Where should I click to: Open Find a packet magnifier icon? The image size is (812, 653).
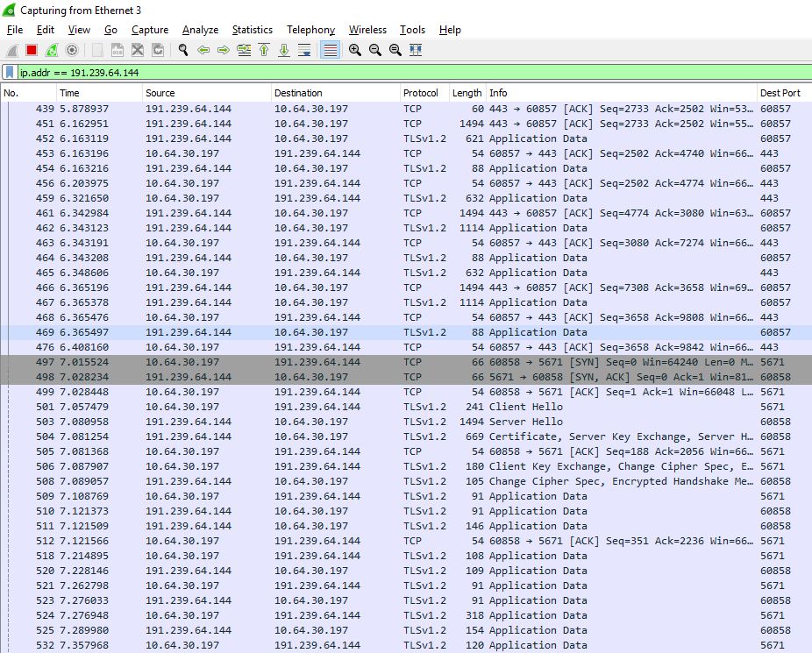[182, 50]
